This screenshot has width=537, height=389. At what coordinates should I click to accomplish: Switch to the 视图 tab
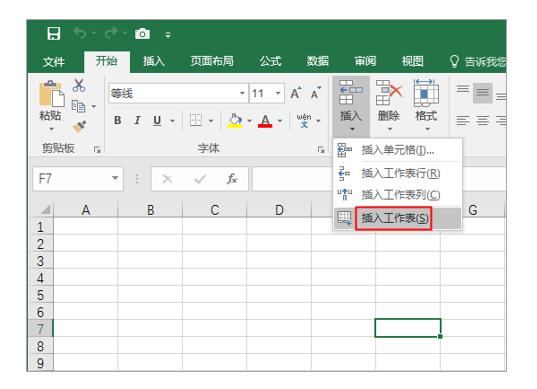coord(413,61)
